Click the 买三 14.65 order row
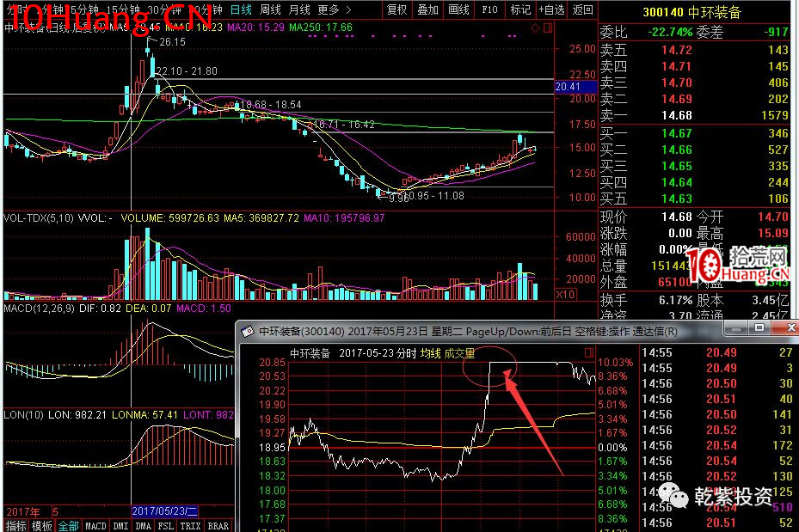This screenshot has height=532, width=799. pos(694,166)
